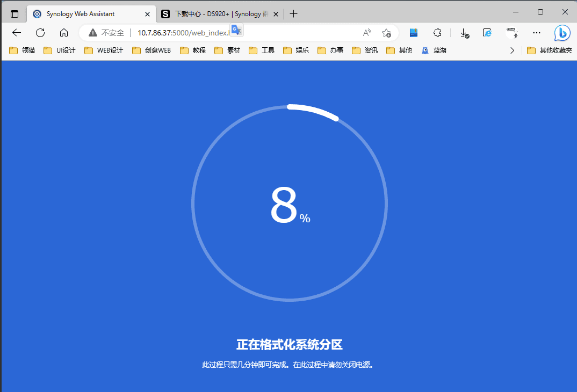
Task: Open the tab actions menu icon
Action: 15,14
